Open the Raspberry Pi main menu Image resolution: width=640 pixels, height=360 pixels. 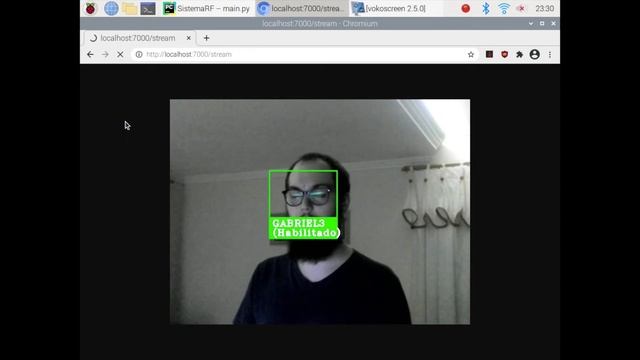(x=91, y=9)
